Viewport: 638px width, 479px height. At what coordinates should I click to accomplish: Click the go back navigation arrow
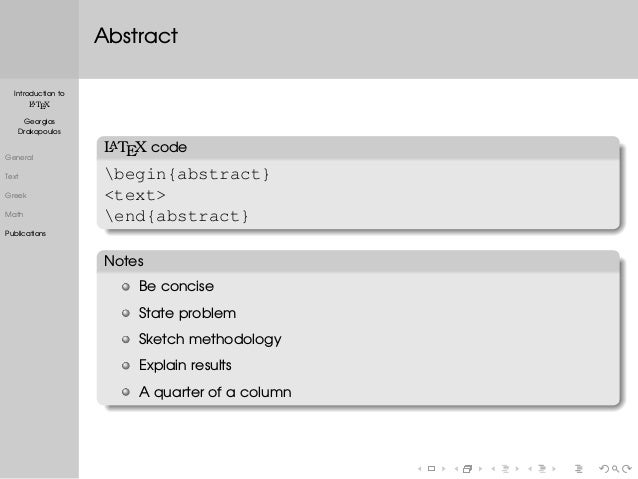(604, 469)
